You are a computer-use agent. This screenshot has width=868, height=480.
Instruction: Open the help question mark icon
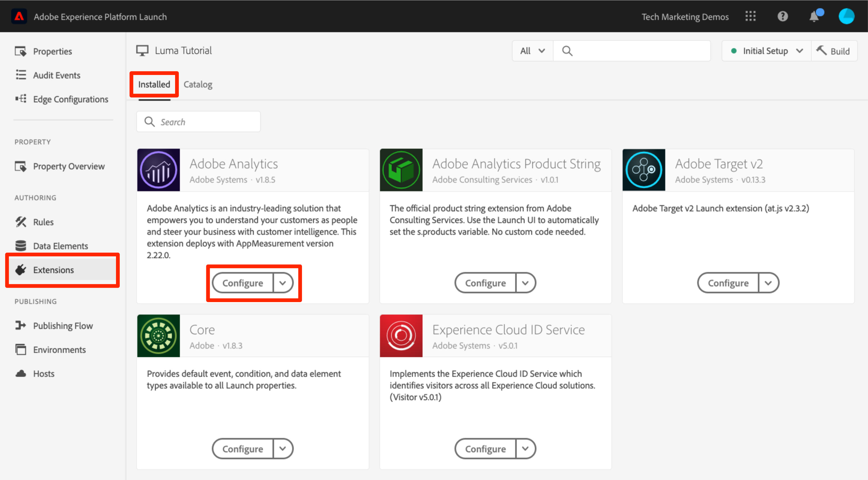point(782,16)
